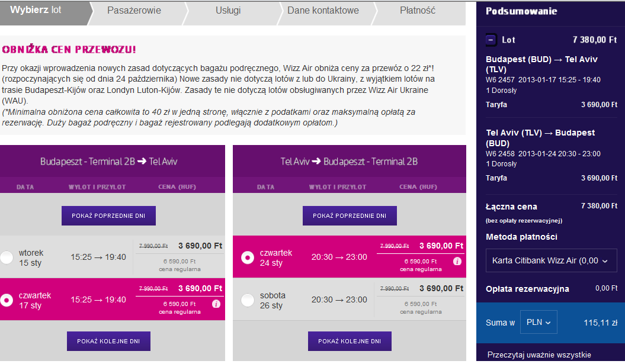Open the Dane kontaktowe step

(323, 10)
